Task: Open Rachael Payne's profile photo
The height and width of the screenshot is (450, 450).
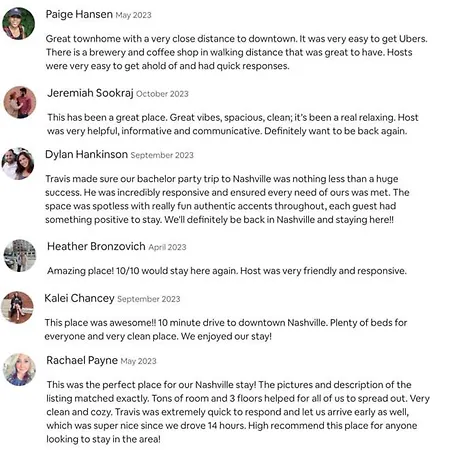Action: tap(19, 370)
